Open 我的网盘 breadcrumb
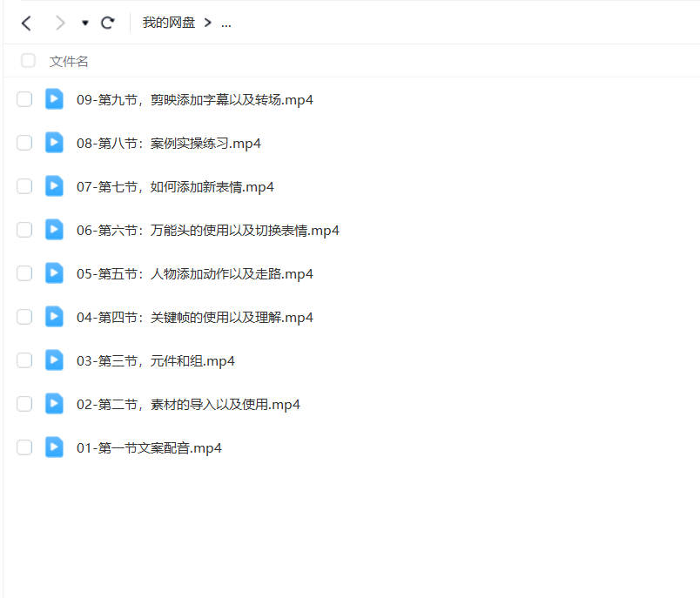Viewport: 700px width, 598px height. [169, 23]
